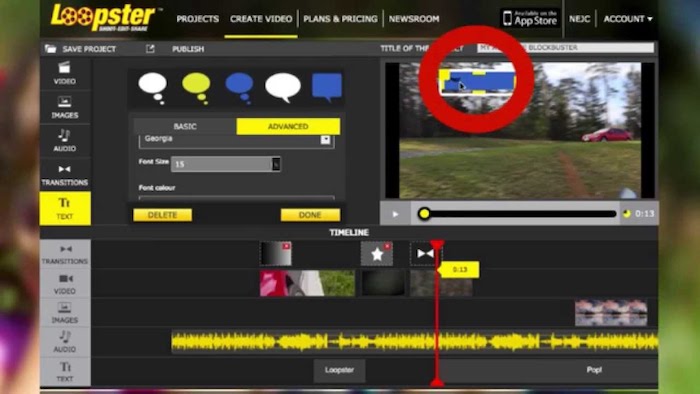Open the App Store badge link

(530, 18)
